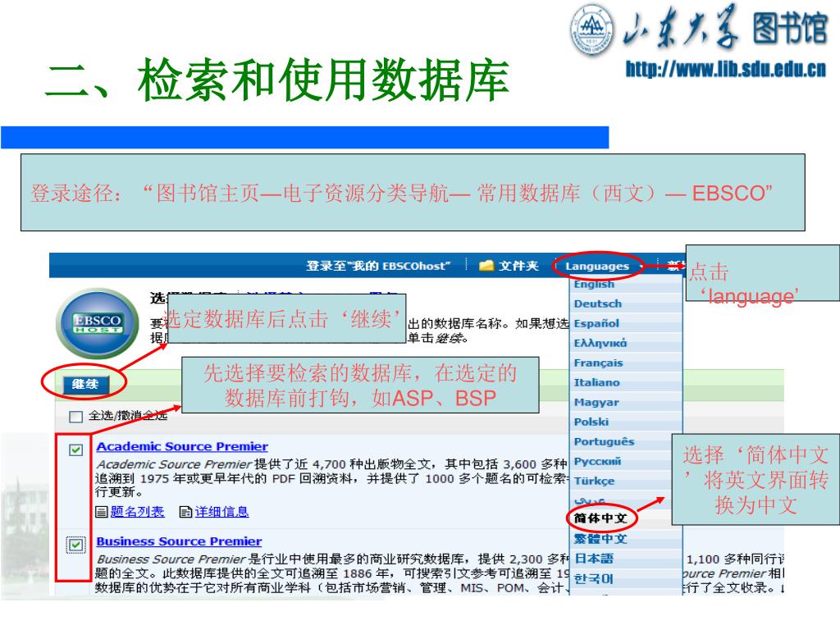Open the Academic Source Premier link
Viewport: 840px width, 630px height.
182,447
